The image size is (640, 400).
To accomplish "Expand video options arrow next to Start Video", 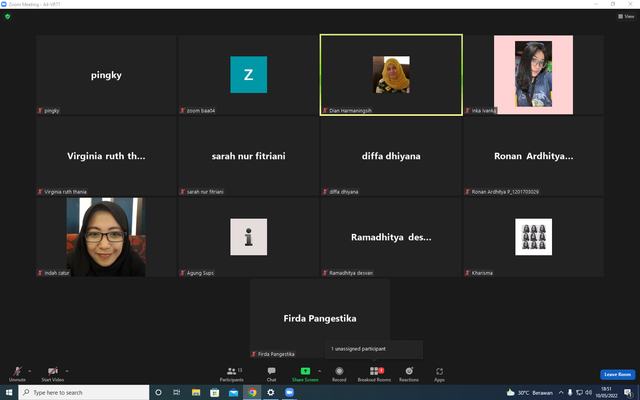I will [x=67, y=371].
